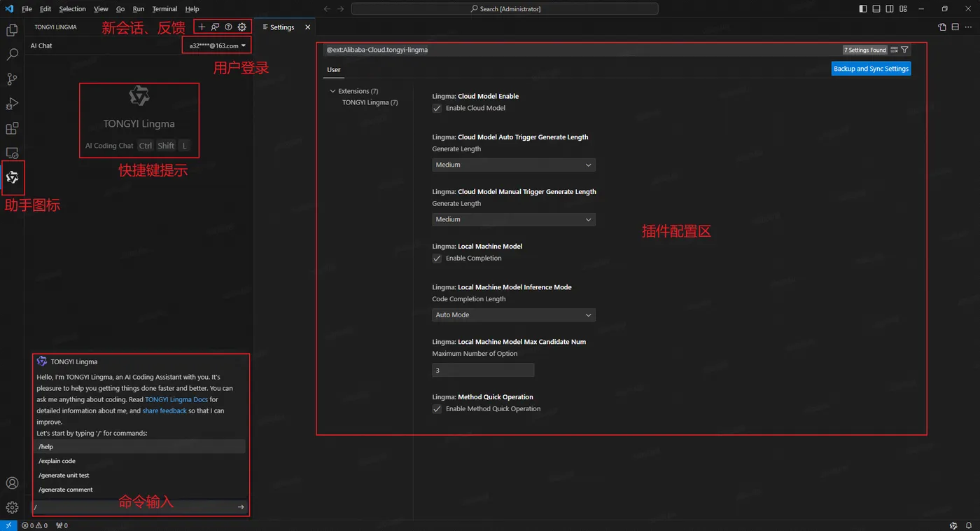
Task: Clear the settings search input
Action: click(895, 50)
